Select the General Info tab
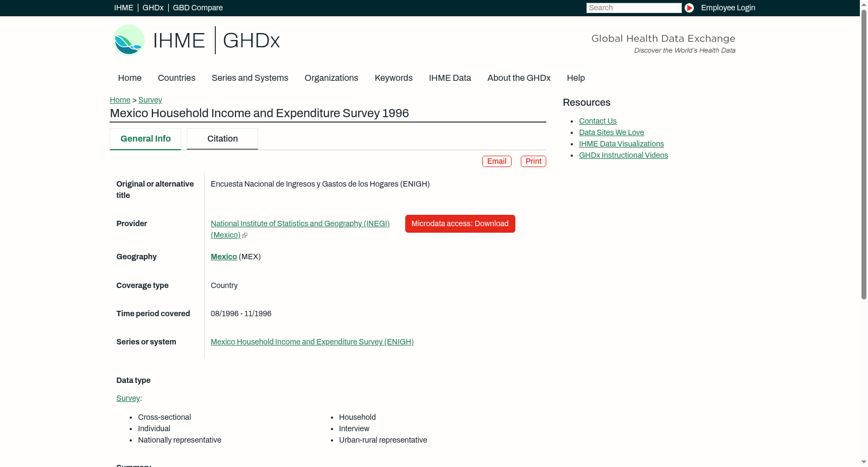The height and width of the screenshot is (467, 868). pyautogui.click(x=145, y=139)
